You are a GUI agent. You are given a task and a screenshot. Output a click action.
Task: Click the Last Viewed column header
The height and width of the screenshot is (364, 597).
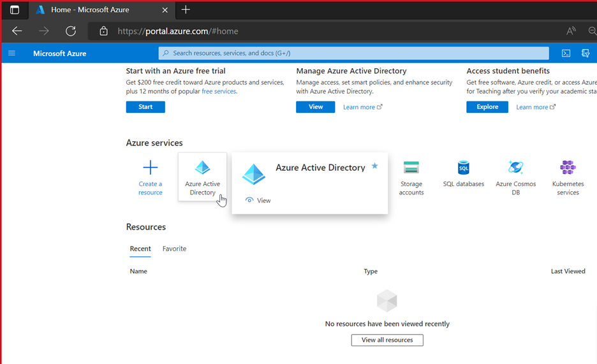click(x=568, y=271)
